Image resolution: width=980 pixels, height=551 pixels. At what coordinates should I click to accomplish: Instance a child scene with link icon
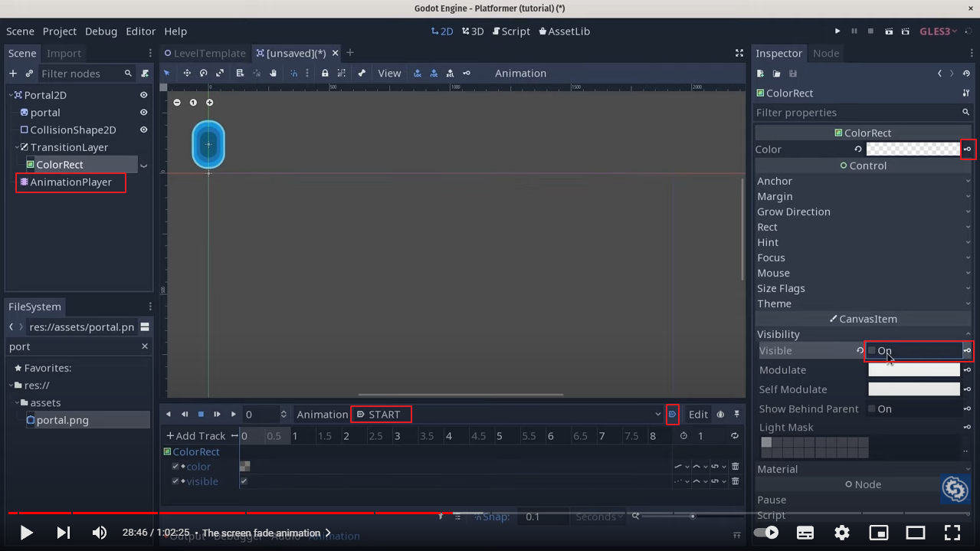pos(29,74)
